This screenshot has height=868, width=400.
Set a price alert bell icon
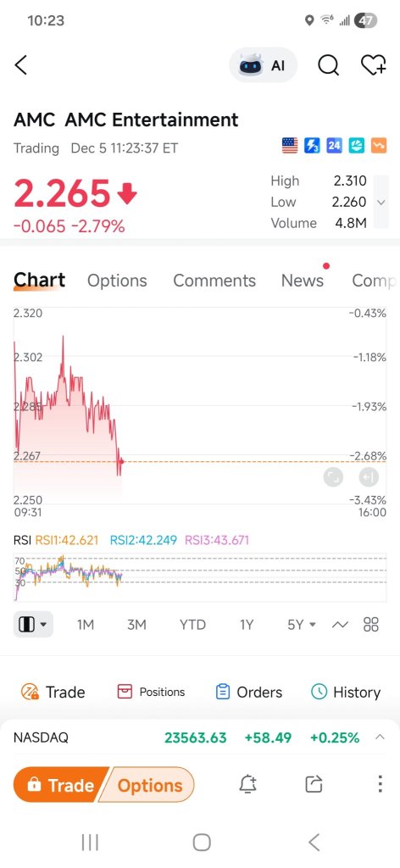pyautogui.click(x=247, y=784)
